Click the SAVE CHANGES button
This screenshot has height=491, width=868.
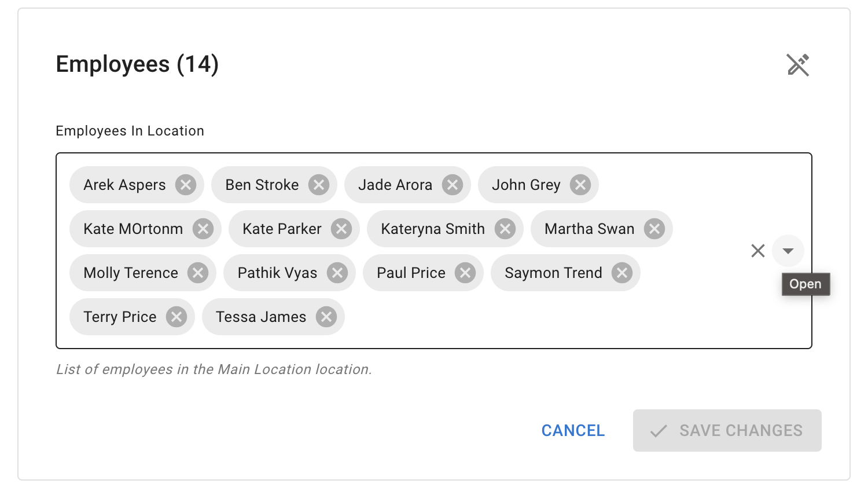point(727,430)
